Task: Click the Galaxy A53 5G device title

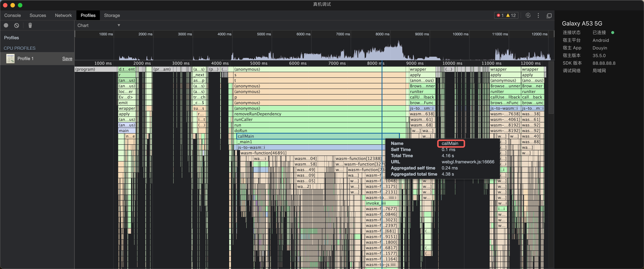Action: (x=582, y=23)
